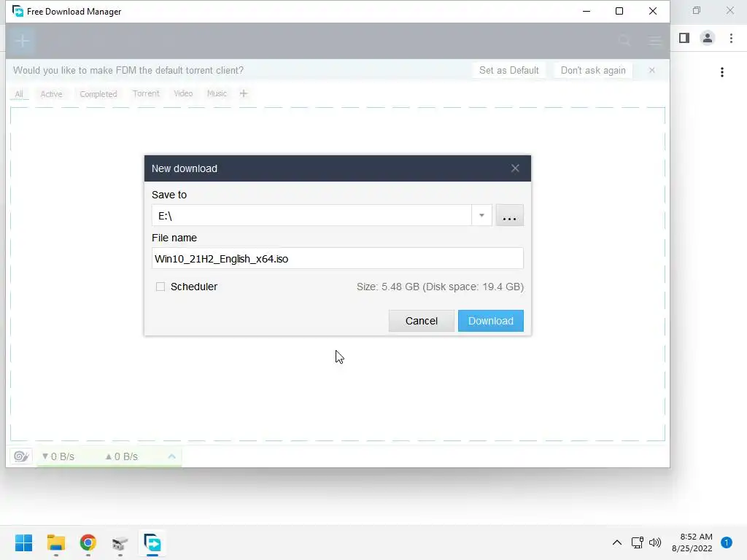The height and width of the screenshot is (560, 747).
Task: Open the FDM hamburger menu
Action: 655,41
